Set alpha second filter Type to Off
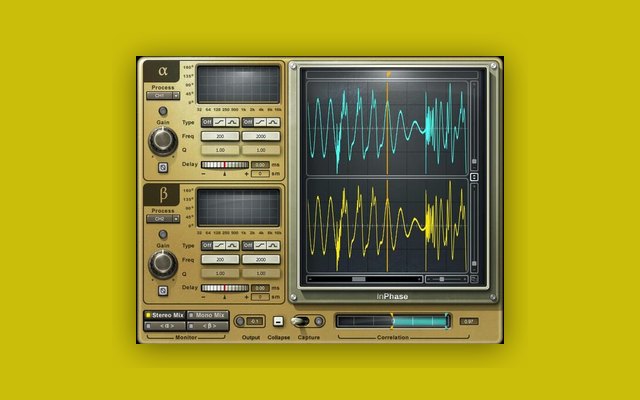Image resolution: width=640 pixels, height=400 pixels. click(248, 122)
